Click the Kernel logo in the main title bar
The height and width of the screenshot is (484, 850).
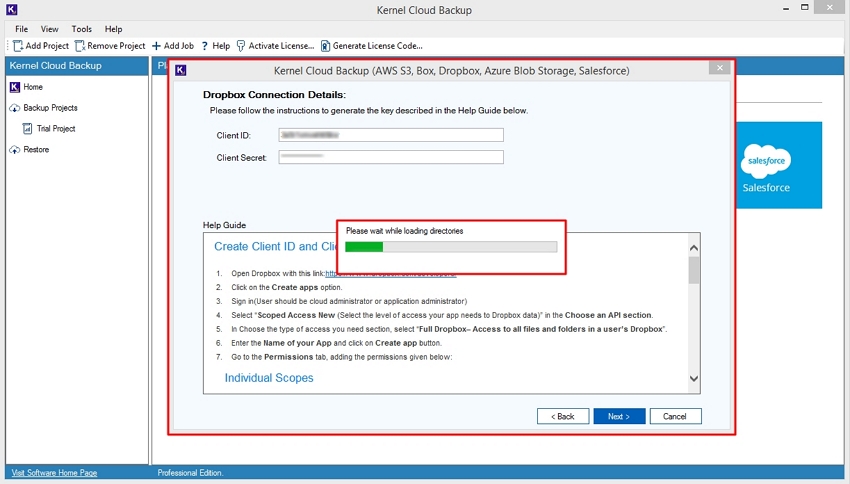pyautogui.click(x=11, y=9)
